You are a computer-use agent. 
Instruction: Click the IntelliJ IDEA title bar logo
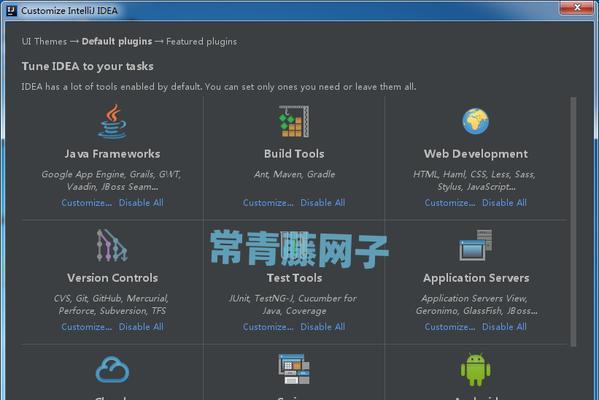click(11, 10)
